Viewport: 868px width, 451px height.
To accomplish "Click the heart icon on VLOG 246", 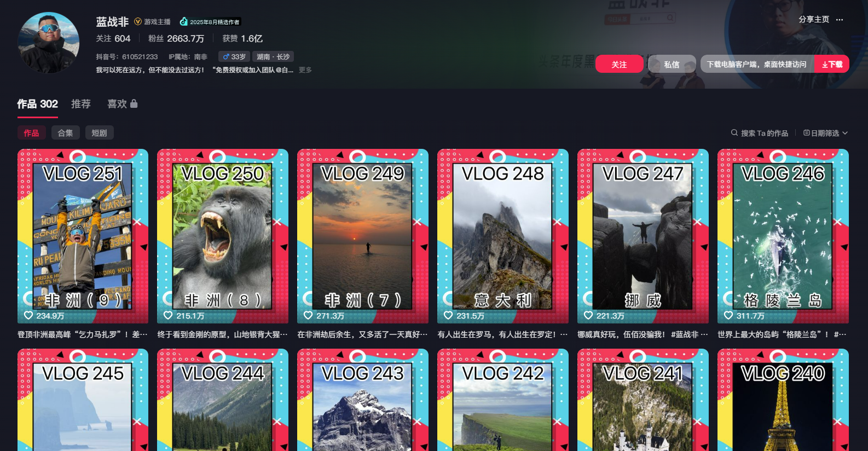I will click(728, 315).
